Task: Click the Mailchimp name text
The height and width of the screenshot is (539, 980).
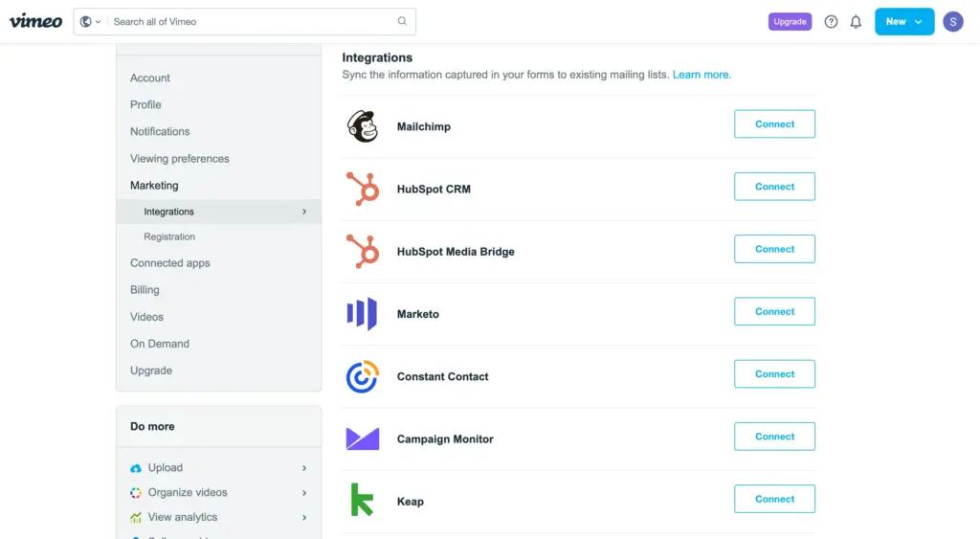Action: pyautogui.click(x=424, y=126)
